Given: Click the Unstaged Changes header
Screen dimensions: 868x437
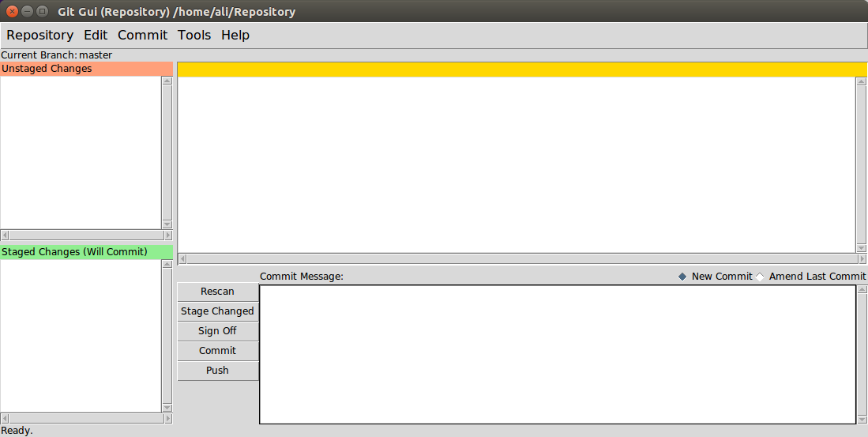Looking at the screenshot, I should tap(86, 69).
